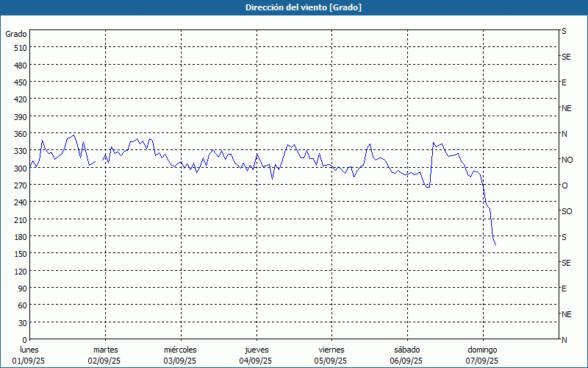
Task: Click the 'NO' compass label on right axis
Action: (567, 160)
